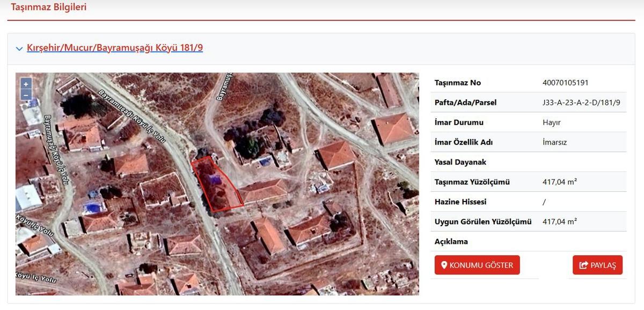Image resolution: width=644 pixels, height=310 pixels.
Task: Open the Kırşehir/Mucur/Bayramuşağı Köyü 181/9 link
Action: click(x=115, y=48)
